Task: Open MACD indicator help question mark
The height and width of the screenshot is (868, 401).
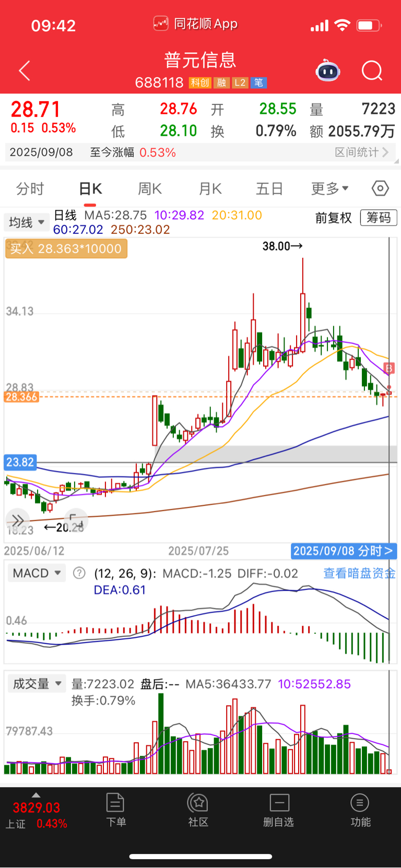Action: click(79, 573)
